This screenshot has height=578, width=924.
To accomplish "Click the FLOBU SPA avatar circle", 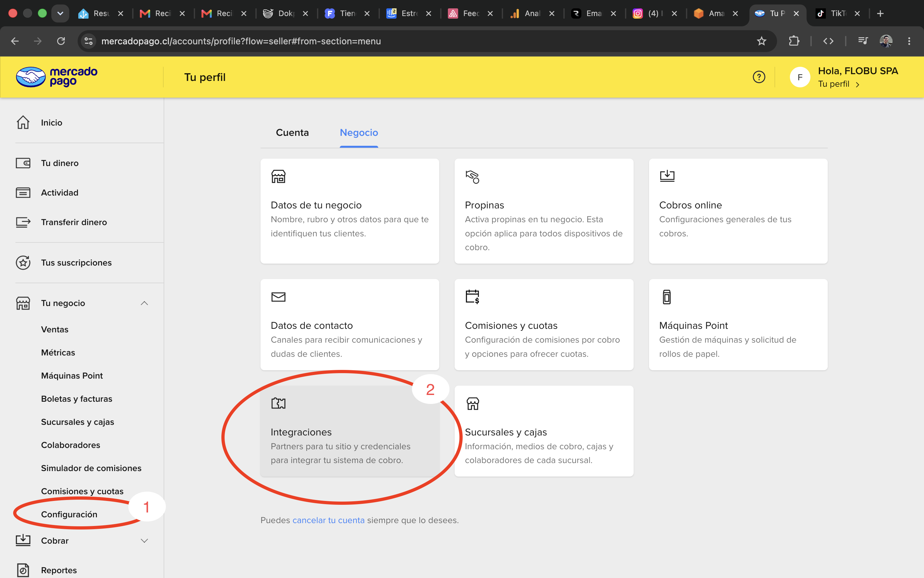I will [800, 77].
